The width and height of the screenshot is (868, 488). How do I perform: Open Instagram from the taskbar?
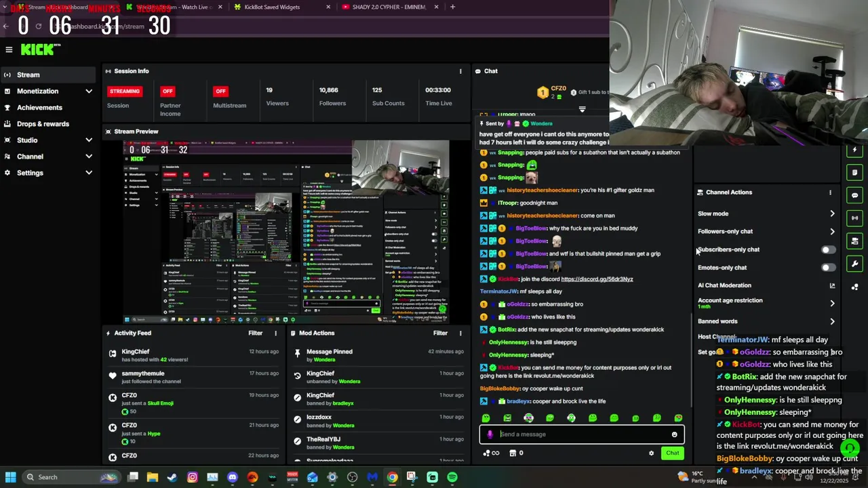click(193, 477)
